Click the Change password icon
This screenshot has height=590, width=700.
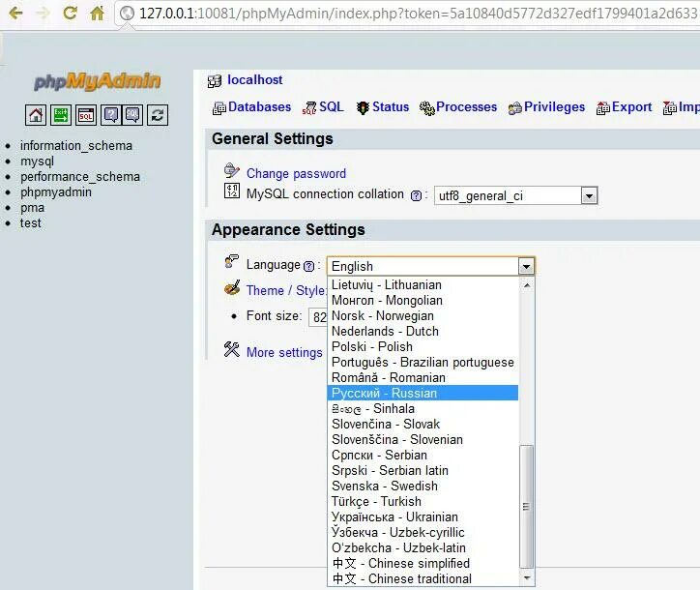point(231,170)
